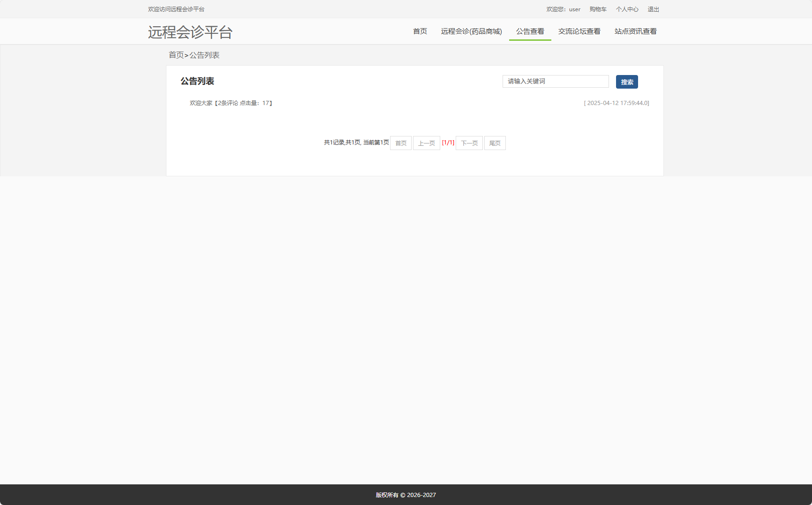The height and width of the screenshot is (505, 812).
Task: Click the welcome text 欢迎您: user
Action: point(563,9)
